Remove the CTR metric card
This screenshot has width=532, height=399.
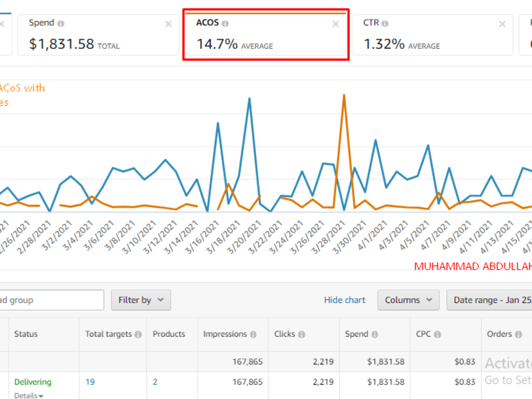pos(502,24)
